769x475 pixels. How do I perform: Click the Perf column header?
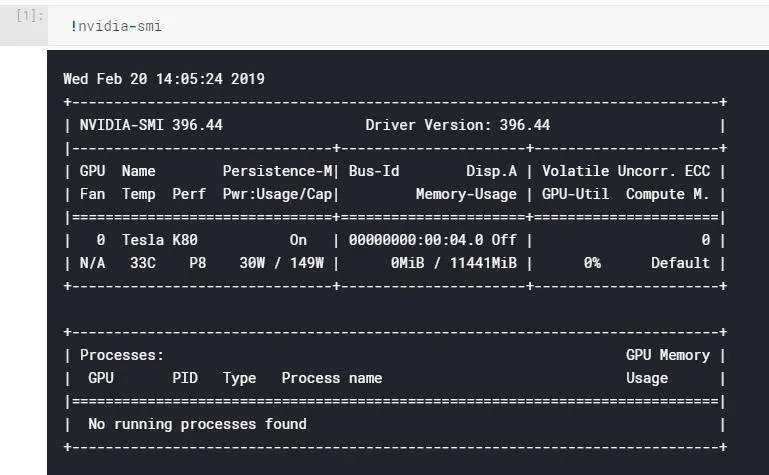pyautogui.click(x=189, y=194)
